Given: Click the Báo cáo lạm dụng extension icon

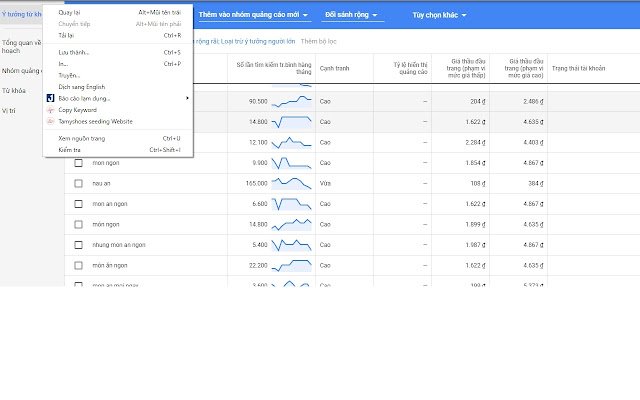Looking at the screenshot, I should [50, 98].
